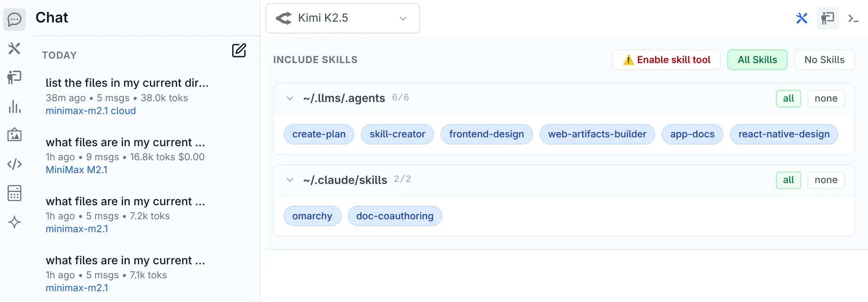Click the calculator sidebar icon
The height and width of the screenshot is (302, 868).
tap(14, 193)
